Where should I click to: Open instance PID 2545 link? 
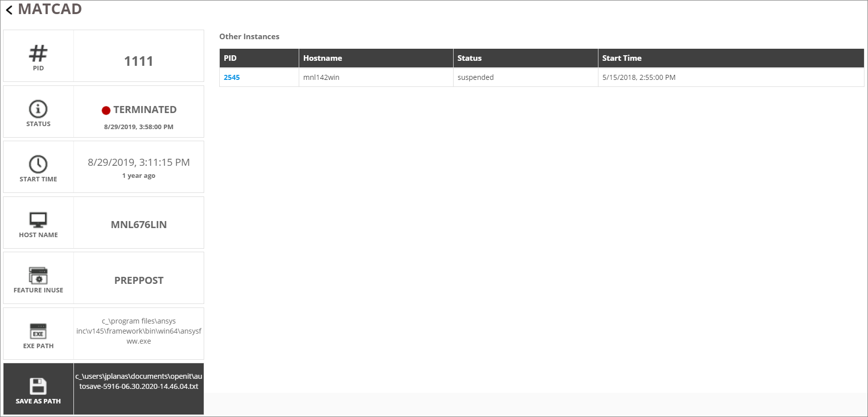coord(232,77)
